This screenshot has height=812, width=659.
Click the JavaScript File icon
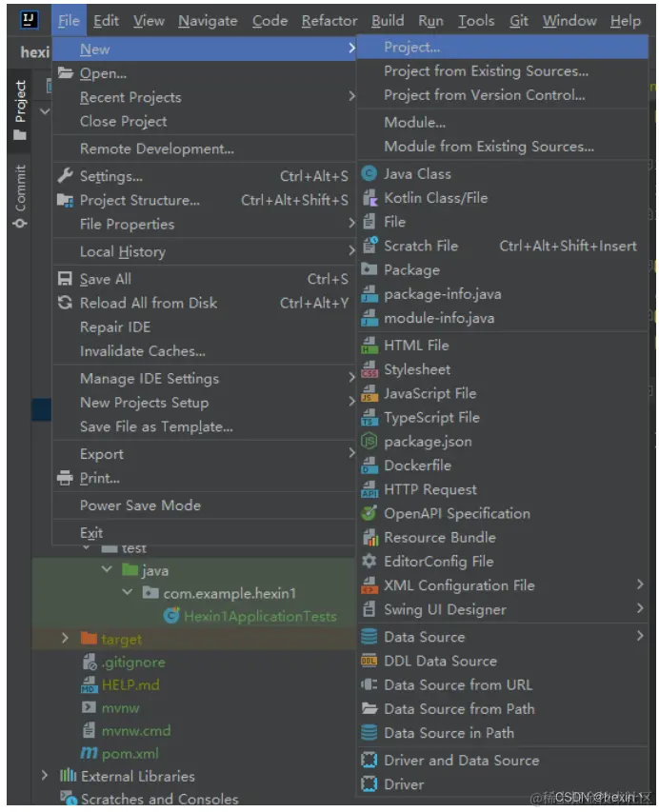[x=369, y=393]
